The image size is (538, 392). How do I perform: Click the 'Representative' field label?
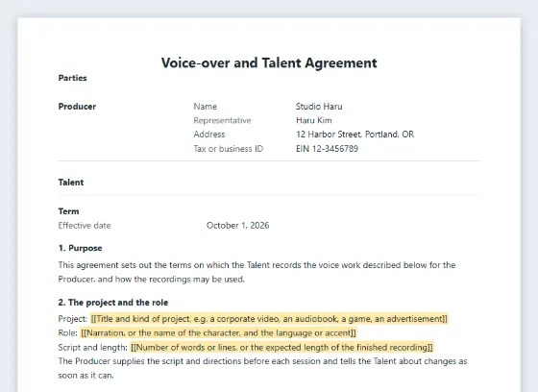(x=222, y=120)
